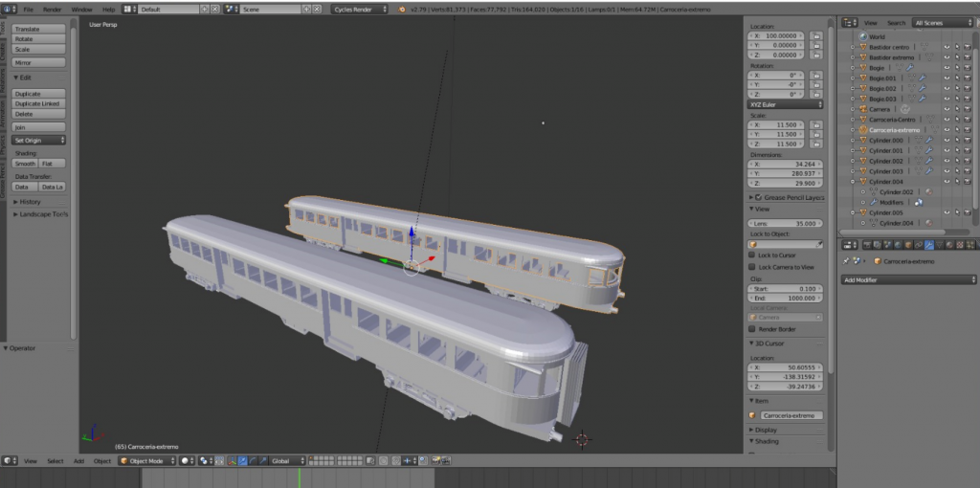The image size is (980, 488).
Task: Click the wrench modifier icon beside Bogie.001
Action: [x=921, y=78]
